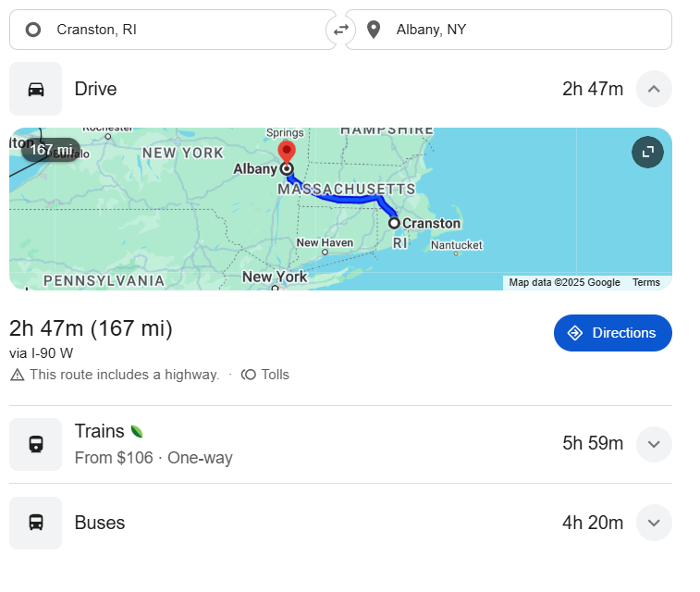Viewport: 700px width, 592px height.
Task: Click the train transit icon
Action: [36, 444]
